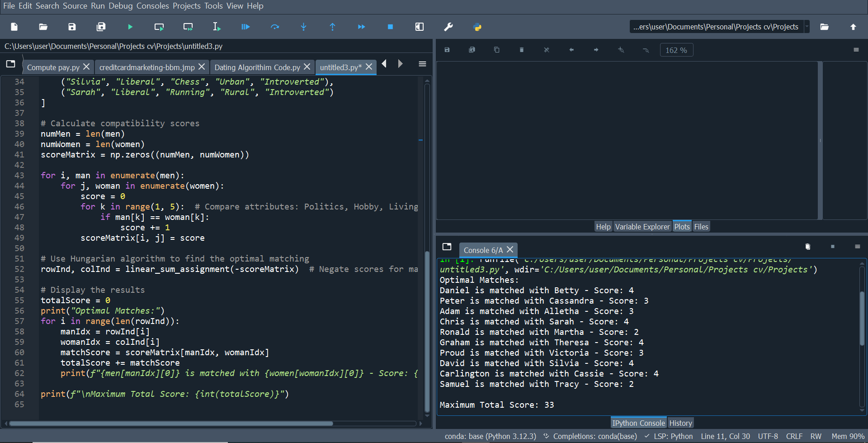
Task: Open IPython console options hamburger menu
Action: point(857,247)
